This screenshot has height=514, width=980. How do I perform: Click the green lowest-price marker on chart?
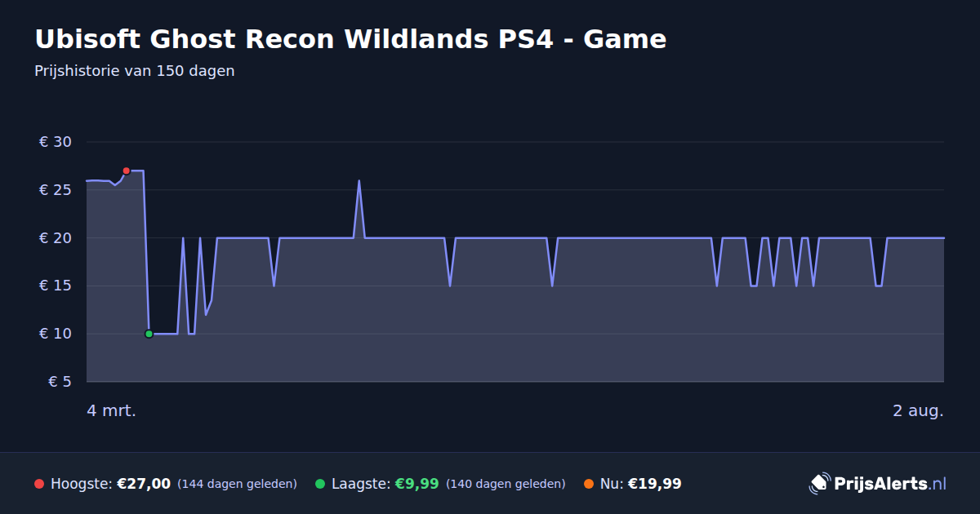point(149,334)
